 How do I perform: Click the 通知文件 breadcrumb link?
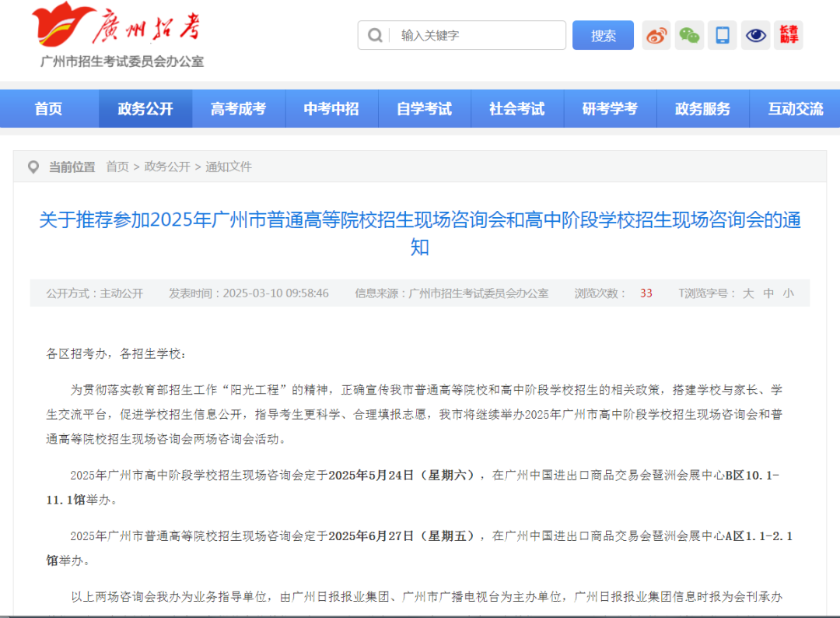[229, 167]
